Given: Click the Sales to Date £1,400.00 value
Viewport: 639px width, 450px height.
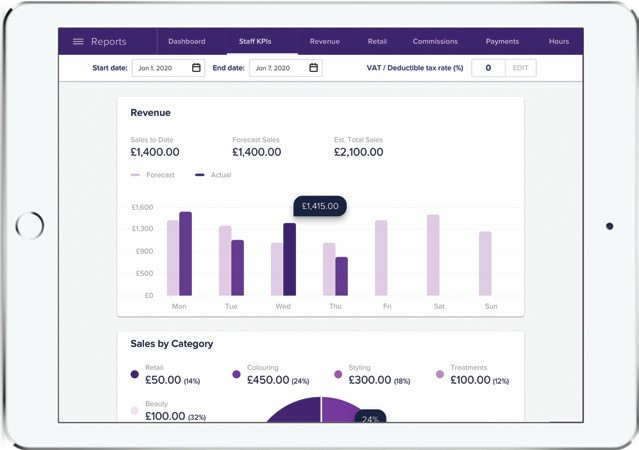Looking at the screenshot, I should [155, 152].
